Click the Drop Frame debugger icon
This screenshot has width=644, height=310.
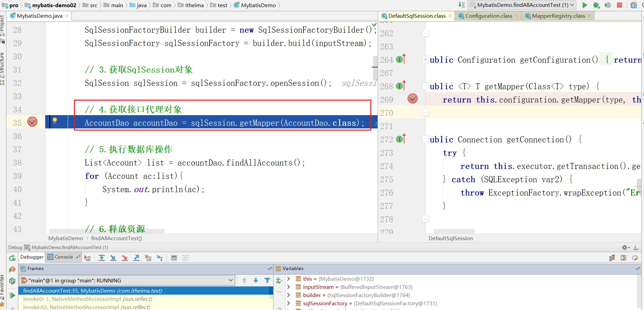[x=148, y=258]
